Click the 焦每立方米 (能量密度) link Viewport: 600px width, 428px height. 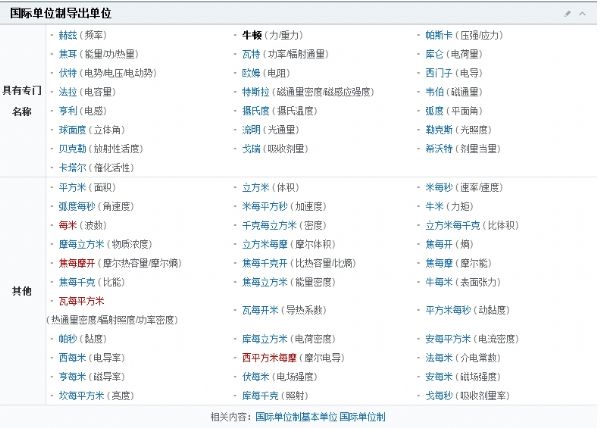point(265,282)
